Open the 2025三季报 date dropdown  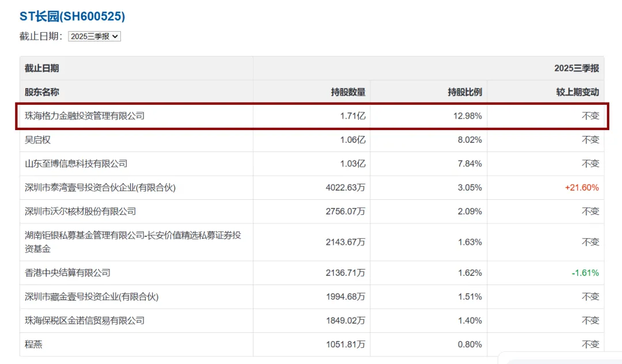point(94,36)
